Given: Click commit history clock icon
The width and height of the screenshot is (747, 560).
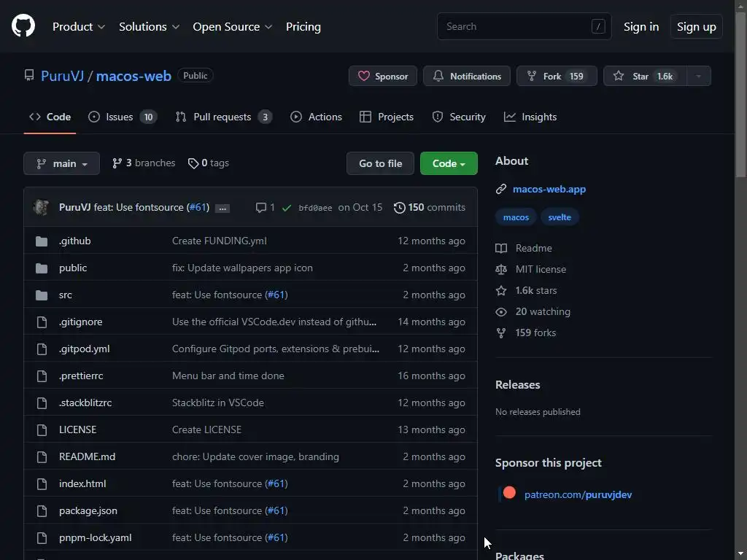Looking at the screenshot, I should coord(399,208).
